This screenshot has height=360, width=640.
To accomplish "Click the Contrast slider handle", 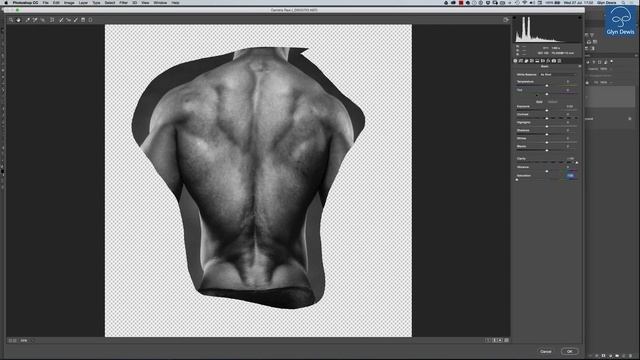I will [x=547, y=118].
